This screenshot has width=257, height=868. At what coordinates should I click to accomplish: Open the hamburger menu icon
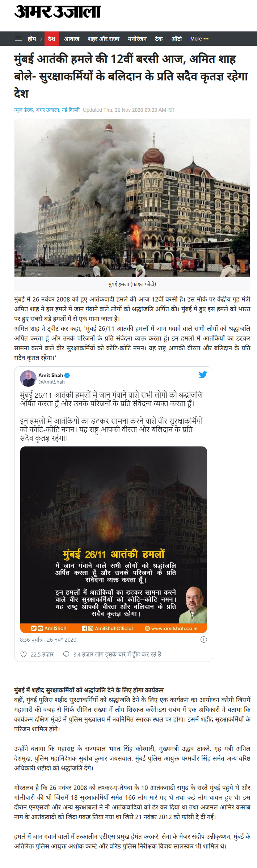18,39
